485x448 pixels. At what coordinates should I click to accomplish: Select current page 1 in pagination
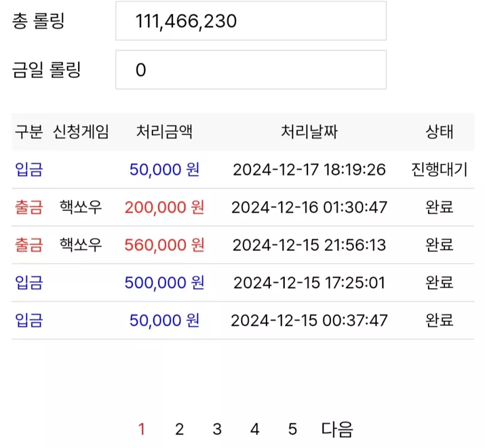[142, 429]
